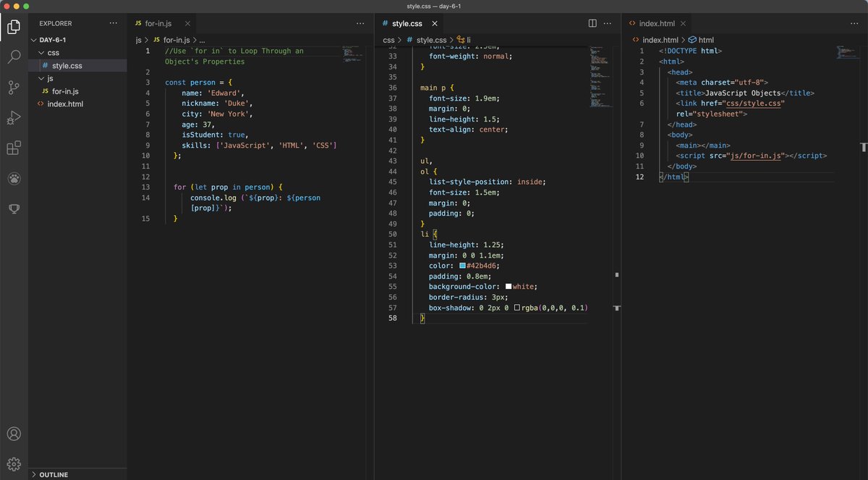Split the style.css editor right

click(x=592, y=23)
